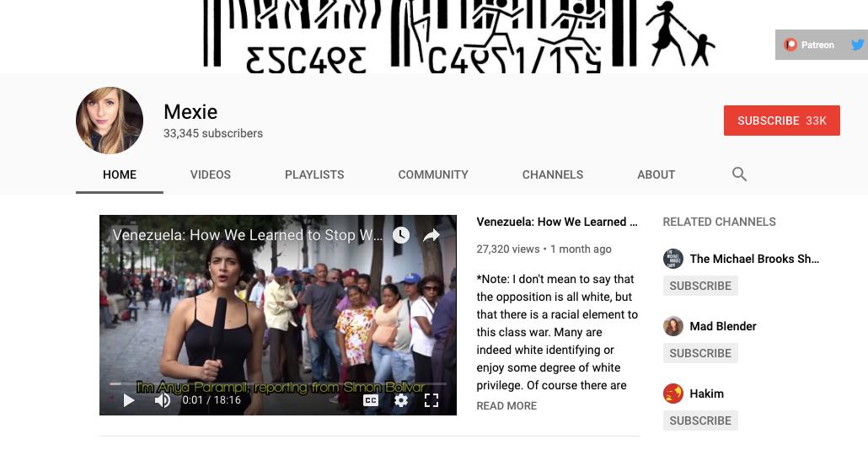Click Mexie's profile avatar

(x=110, y=121)
